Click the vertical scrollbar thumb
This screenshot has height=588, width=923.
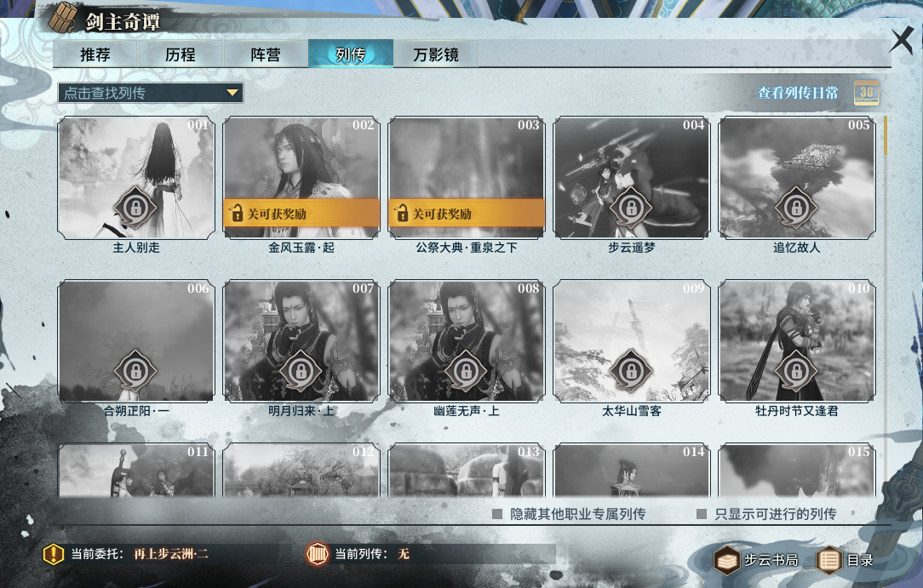click(x=886, y=136)
